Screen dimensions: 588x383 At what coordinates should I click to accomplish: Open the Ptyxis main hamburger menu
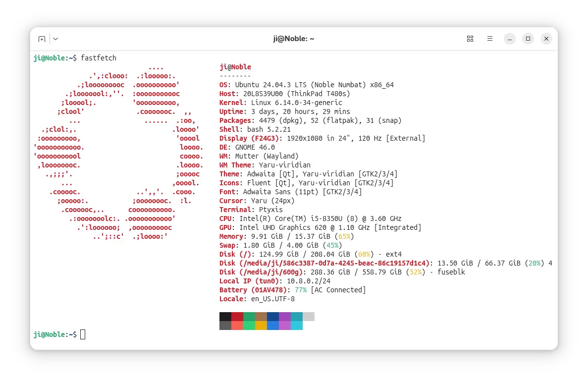tap(490, 39)
